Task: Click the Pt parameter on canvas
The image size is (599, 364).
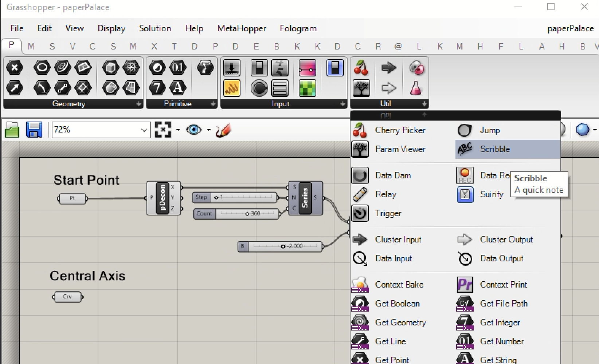Action: tap(72, 199)
